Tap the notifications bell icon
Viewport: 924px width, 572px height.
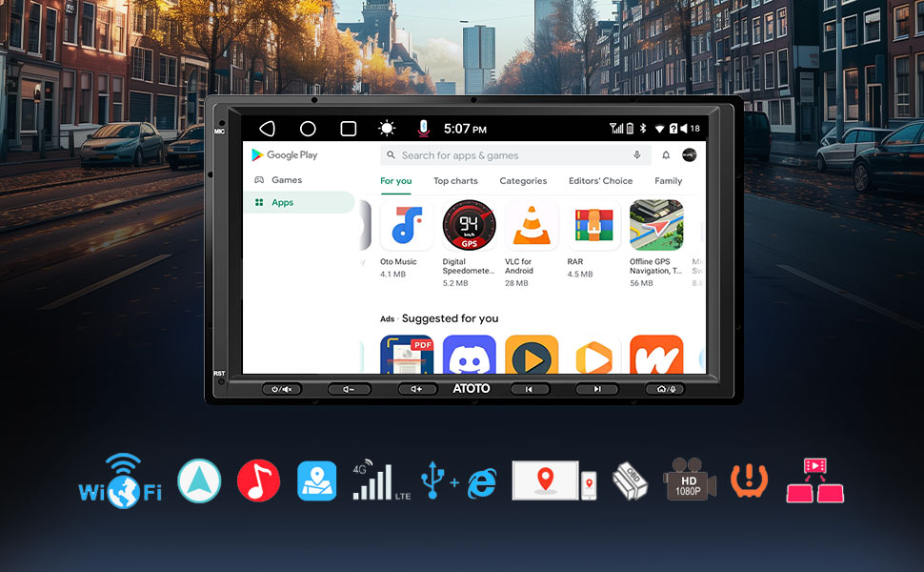tap(666, 155)
